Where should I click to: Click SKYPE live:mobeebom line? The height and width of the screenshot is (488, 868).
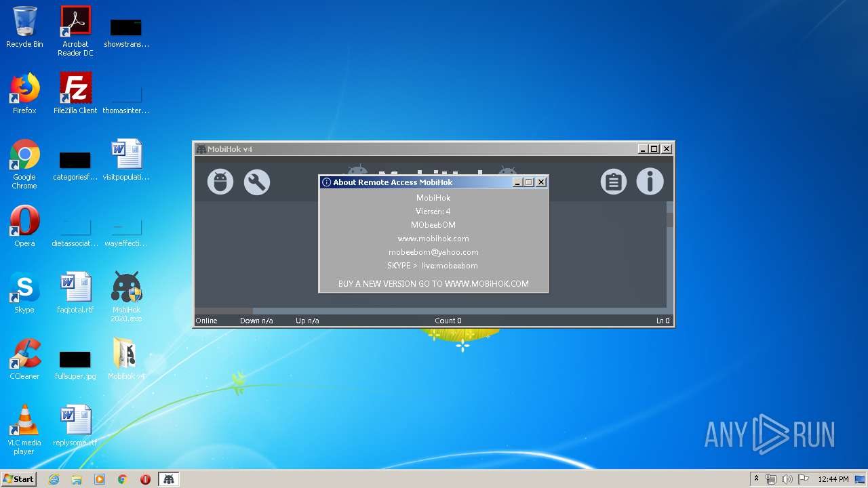433,266
